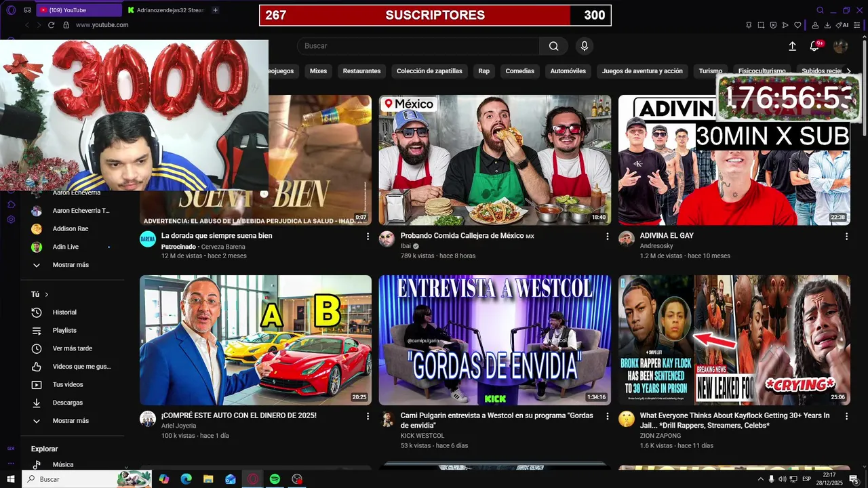Viewport: 868px width, 488px height.
Task: Open the Opera GX main menu logo
Action: (11, 10)
